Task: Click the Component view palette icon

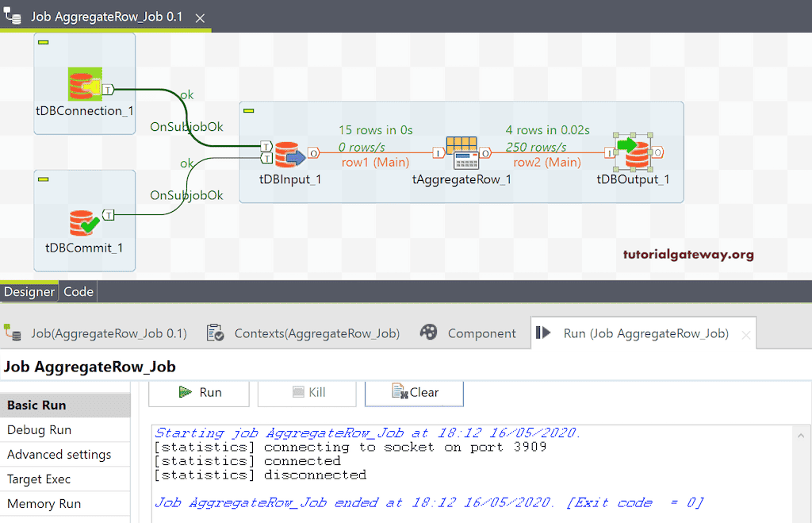Action: 429,333
